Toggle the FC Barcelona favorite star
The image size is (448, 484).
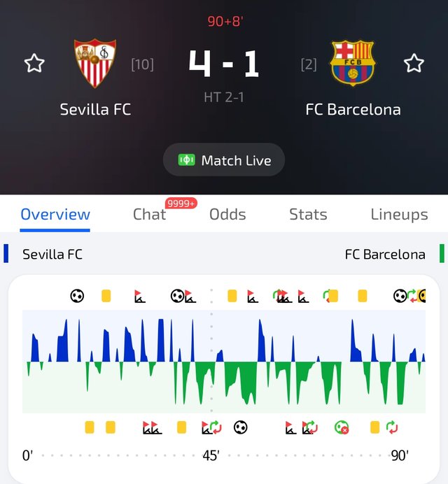click(x=414, y=64)
